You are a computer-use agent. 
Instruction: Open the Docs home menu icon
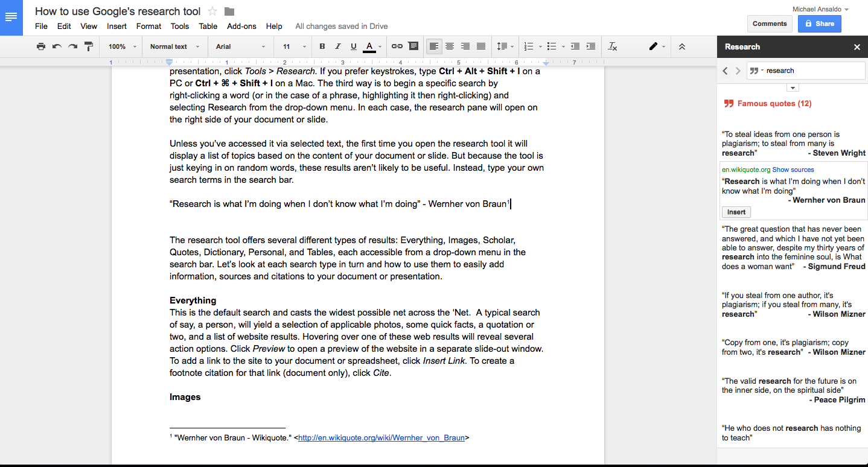[x=11, y=16]
